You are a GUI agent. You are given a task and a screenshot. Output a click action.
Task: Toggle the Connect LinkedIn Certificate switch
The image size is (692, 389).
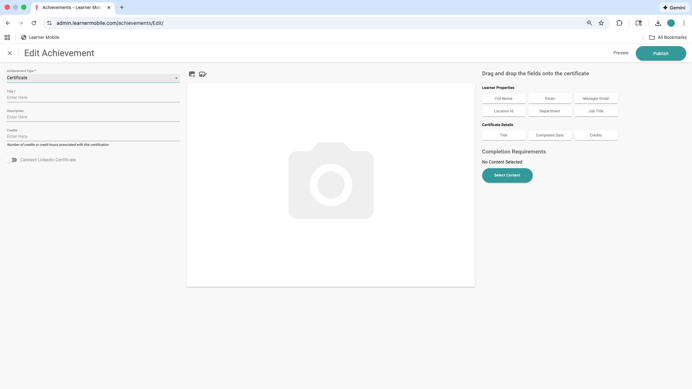click(x=12, y=160)
